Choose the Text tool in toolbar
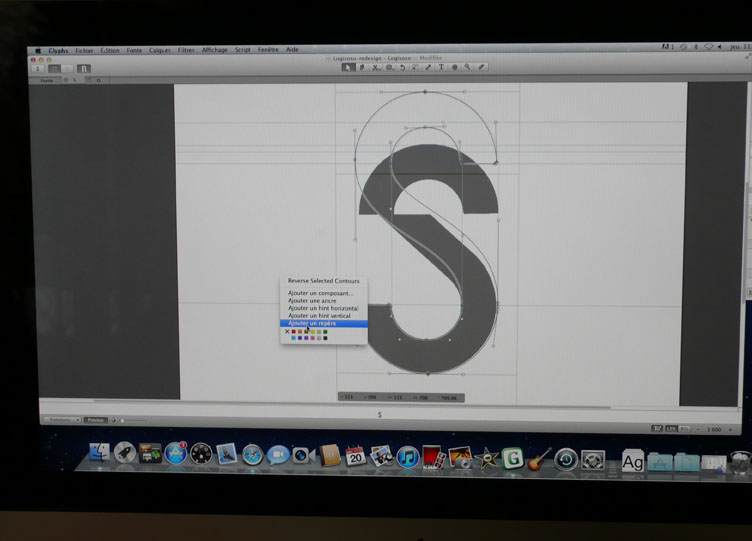752x541 pixels. tap(440, 67)
